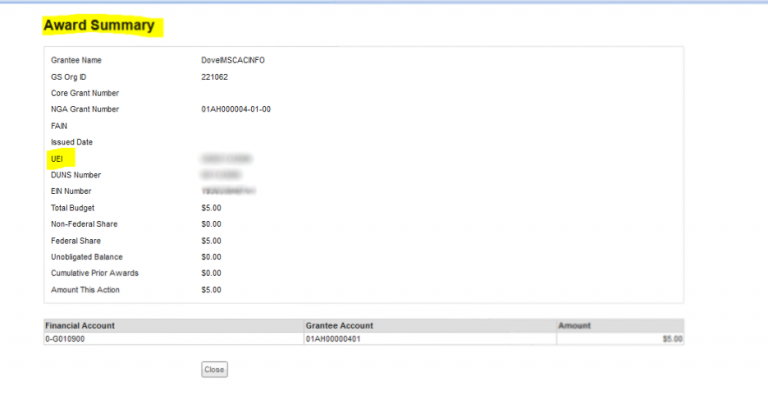Click the Issued Date label

(71, 142)
